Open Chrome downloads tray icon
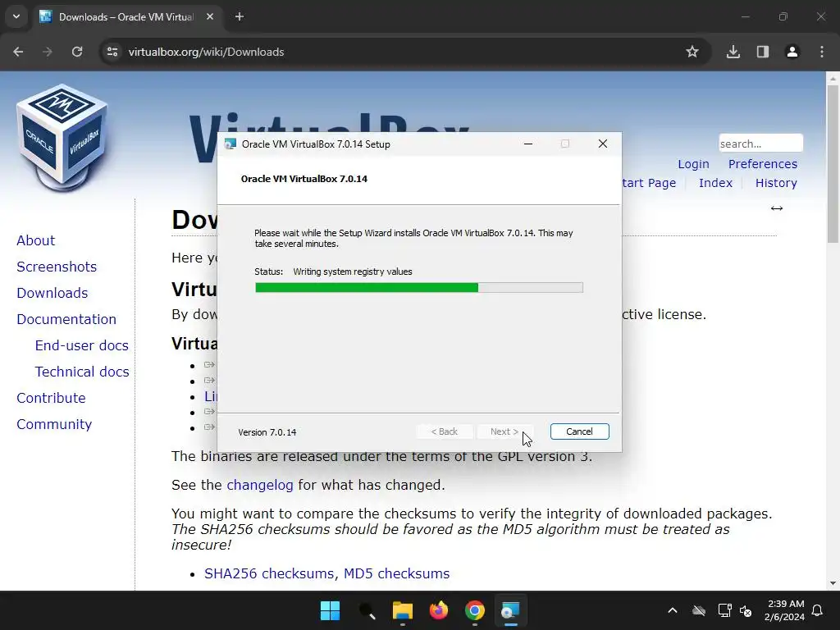The image size is (840, 630). tap(733, 52)
